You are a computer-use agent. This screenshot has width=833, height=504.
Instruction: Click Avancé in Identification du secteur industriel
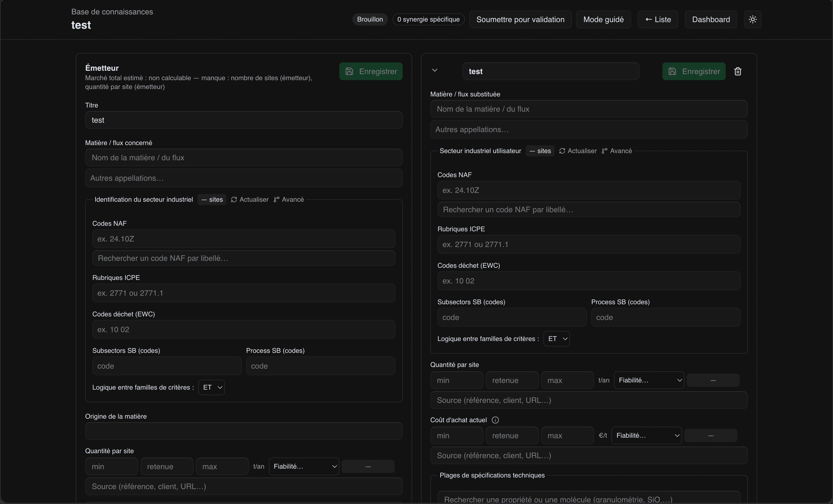(x=289, y=200)
